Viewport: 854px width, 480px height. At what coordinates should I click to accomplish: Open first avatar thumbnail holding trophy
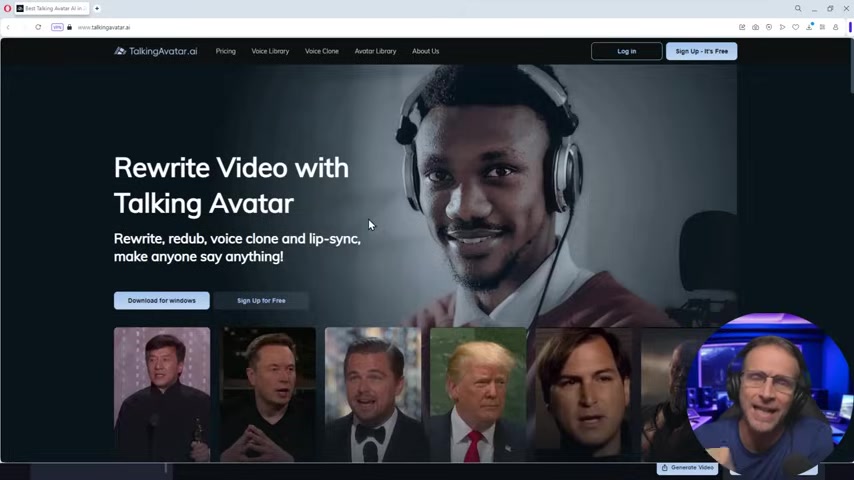click(162, 394)
